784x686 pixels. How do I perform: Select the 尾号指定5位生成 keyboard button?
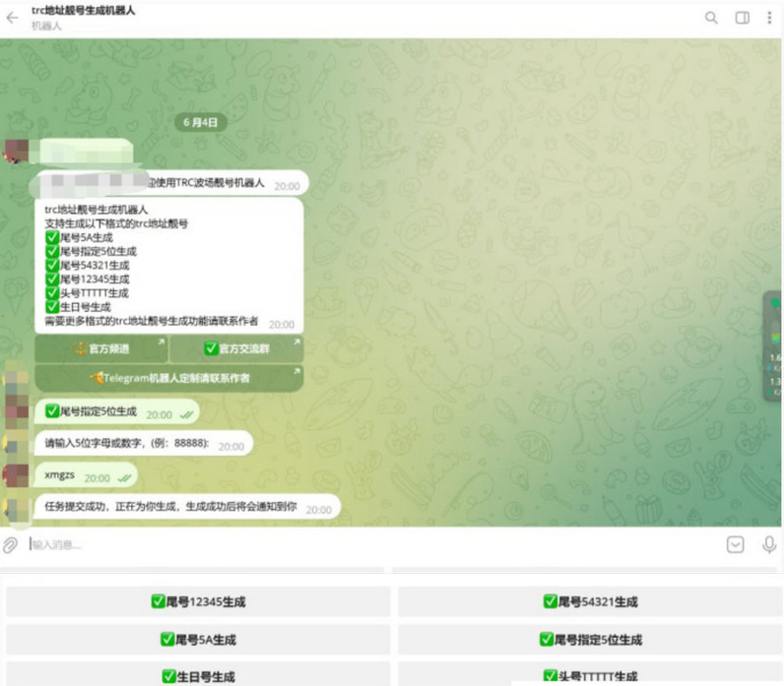590,640
